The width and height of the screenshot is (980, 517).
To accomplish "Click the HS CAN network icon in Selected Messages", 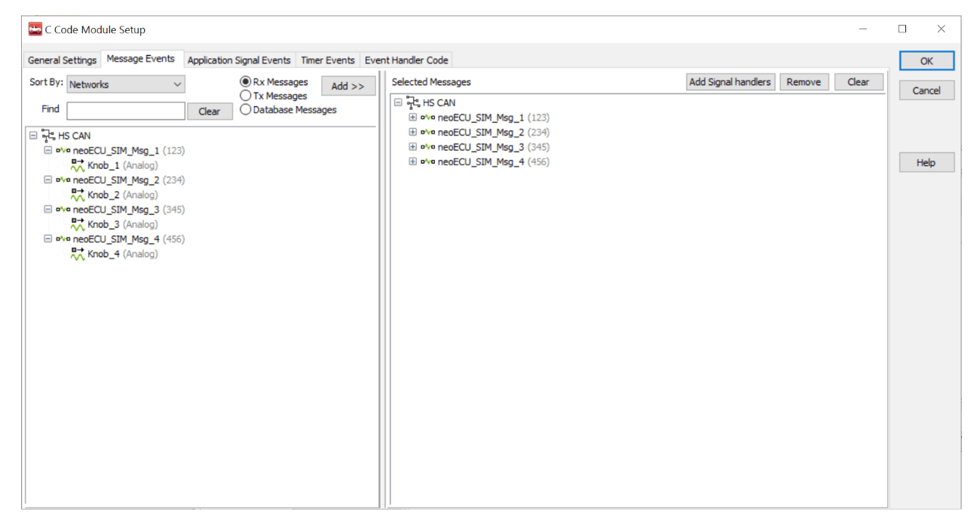I will pyautogui.click(x=412, y=102).
